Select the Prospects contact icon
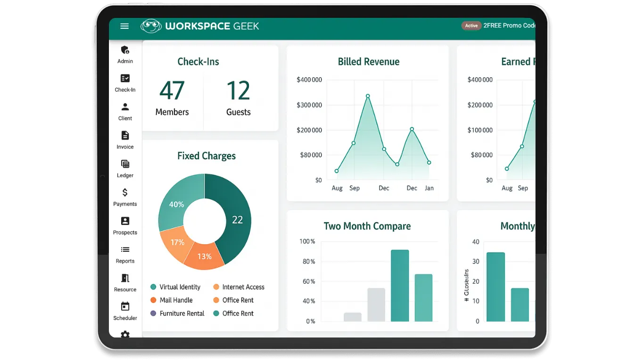This screenshot has width=644, height=362. pyautogui.click(x=125, y=221)
